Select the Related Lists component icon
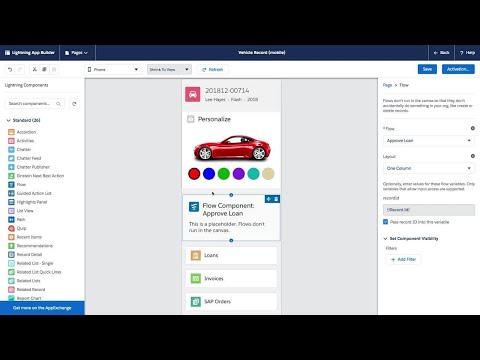The width and height of the screenshot is (480, 360). pyautogui.click(x=11, y=281)
